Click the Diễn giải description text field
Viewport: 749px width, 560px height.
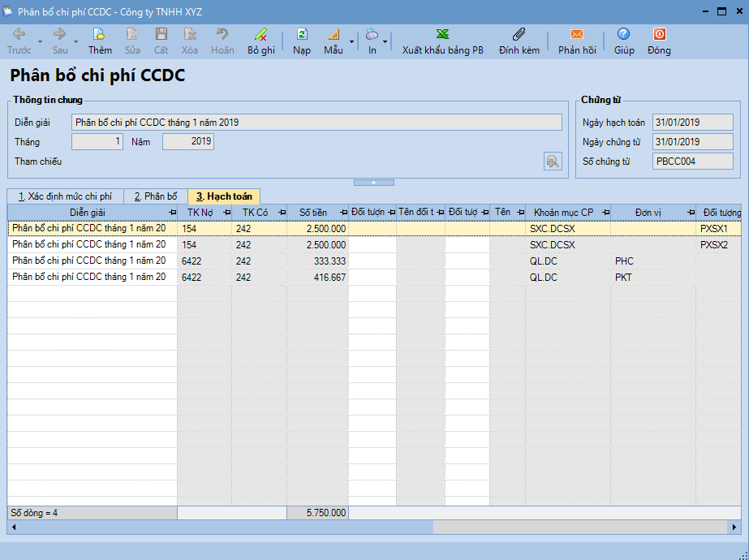(316, 123)
